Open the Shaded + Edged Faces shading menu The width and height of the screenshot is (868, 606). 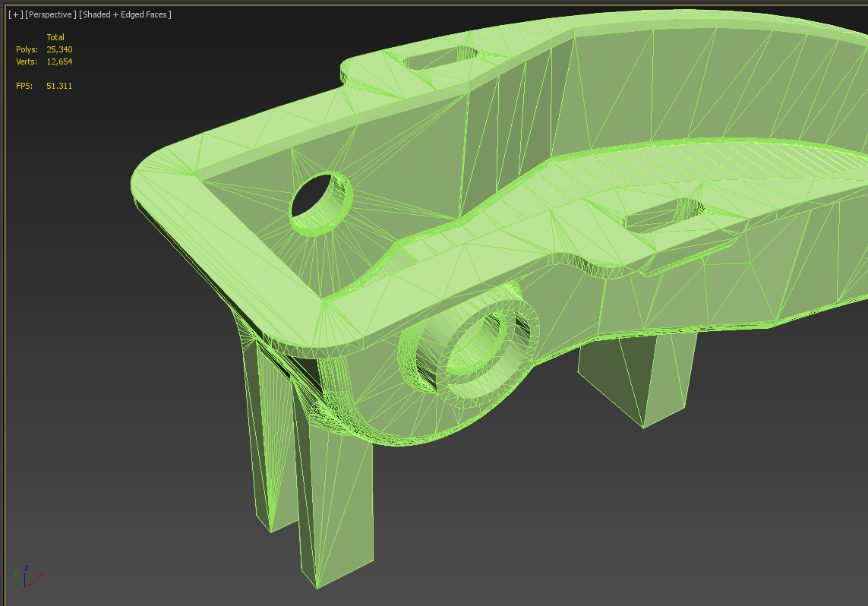pyautogui.click(x=125, y=14)
